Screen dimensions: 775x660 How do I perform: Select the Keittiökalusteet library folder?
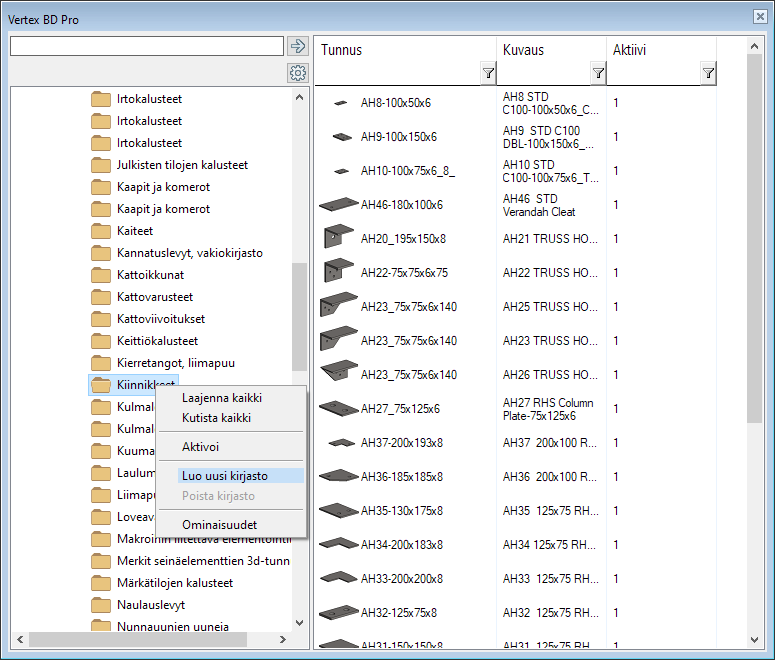click(157, 341)
